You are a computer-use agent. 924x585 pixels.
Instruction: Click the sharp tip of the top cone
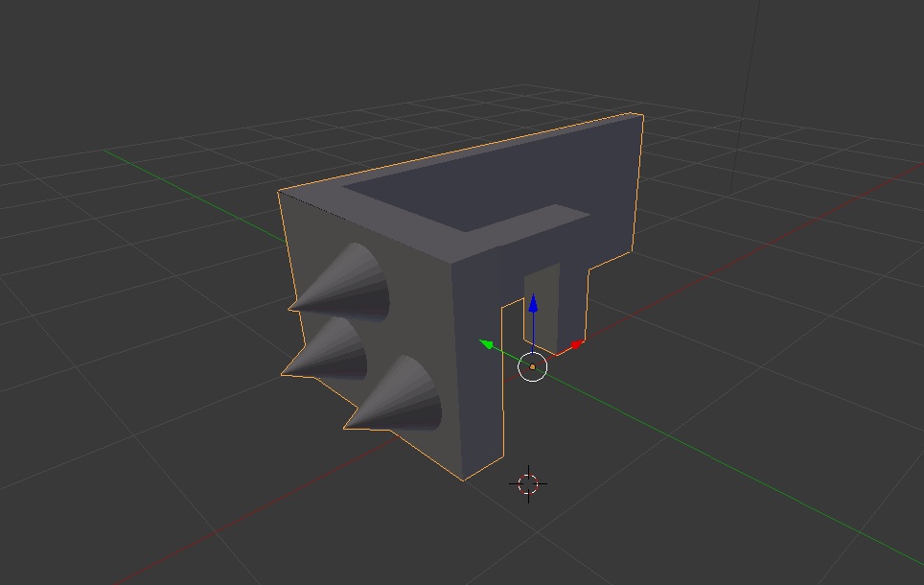tap(291, 307)
